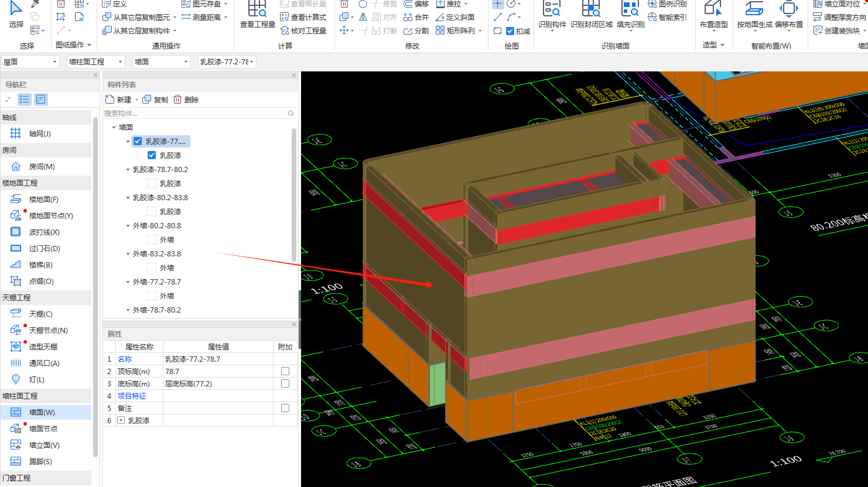This screenshot has width=868, height=487.
Task: Select the 选择 arrow tool in the ribbon
Action: 16,8
